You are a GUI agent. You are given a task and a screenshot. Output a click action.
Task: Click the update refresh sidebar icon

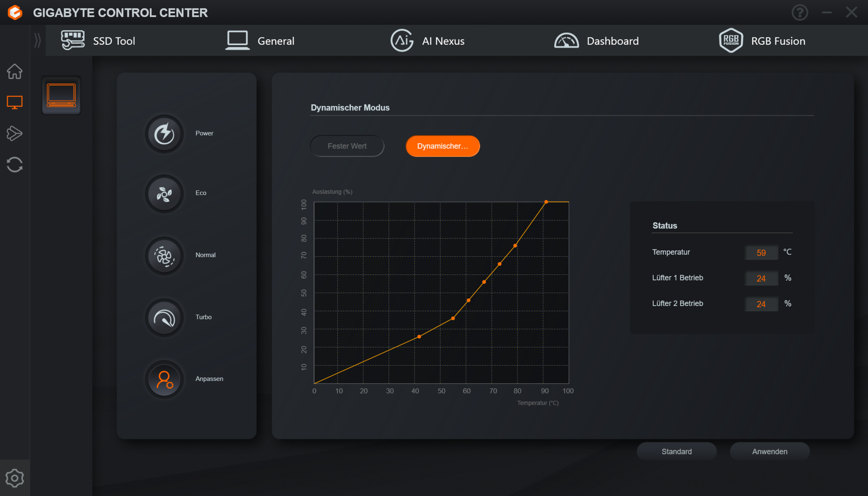[14, 165]
